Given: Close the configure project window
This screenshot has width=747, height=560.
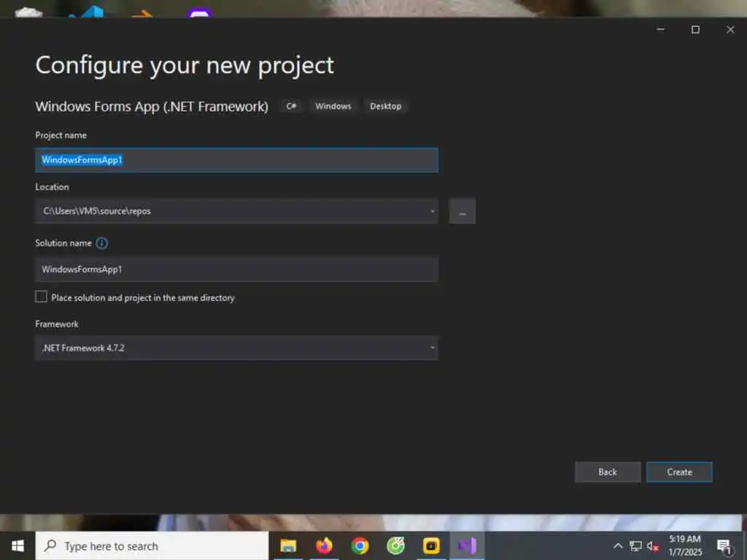Looking at the screenshot, I should click(729, 29).
